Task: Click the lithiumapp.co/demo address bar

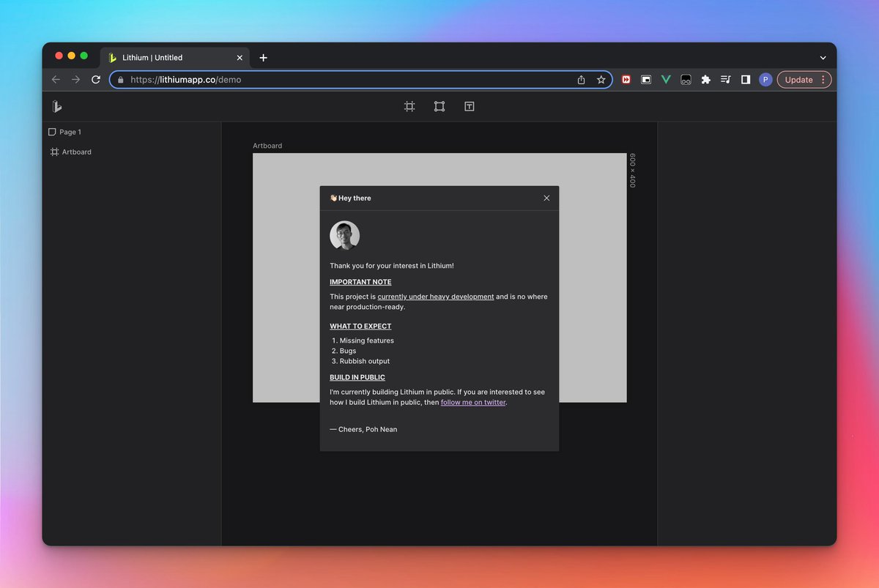Action: (x=361, y=80)
